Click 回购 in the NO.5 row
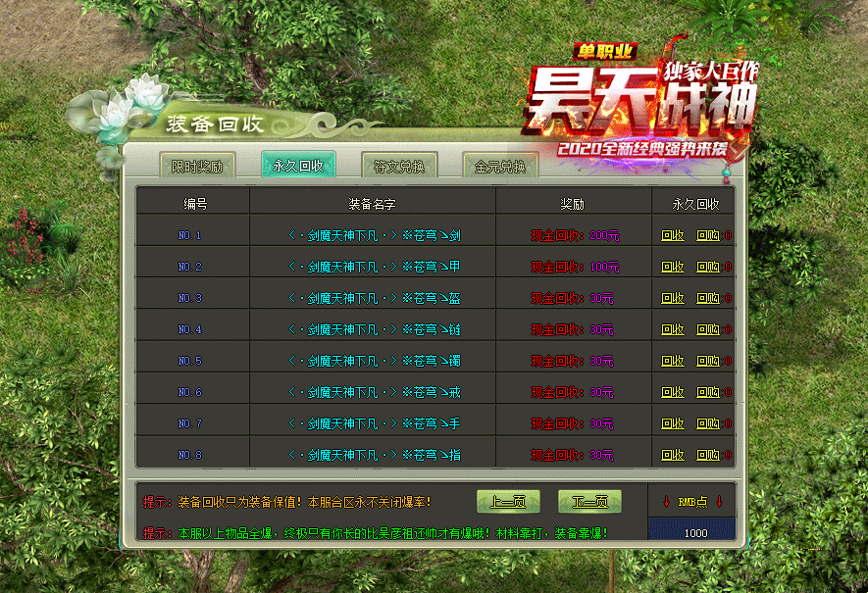868x593 pixels. tap(708, 361)
